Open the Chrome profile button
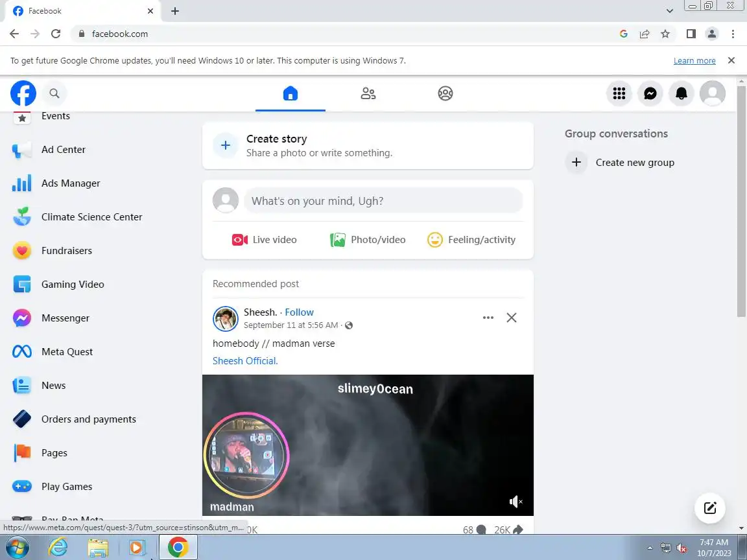The height and width of the screenshot is (560, 747). tap(712, 34)
